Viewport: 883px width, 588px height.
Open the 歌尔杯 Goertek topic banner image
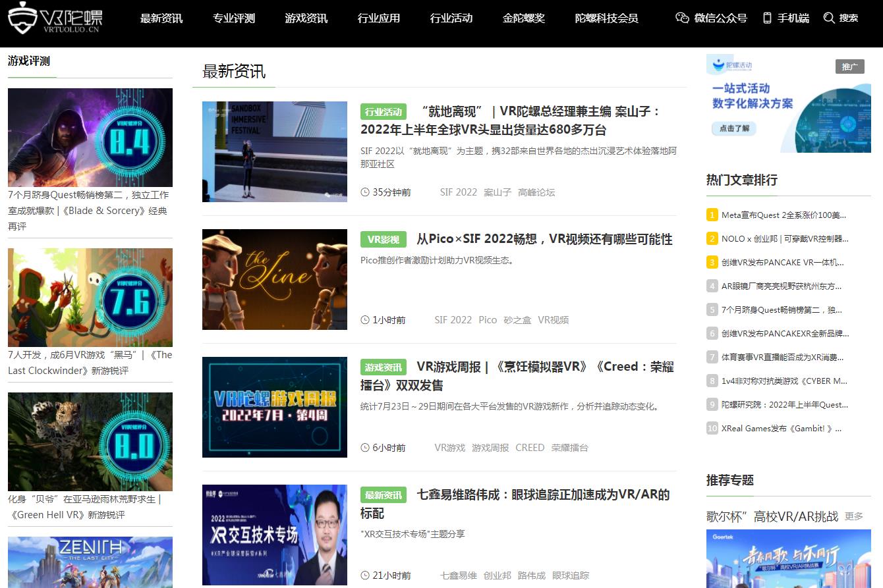pyautogui.click(x=789, y=558)
